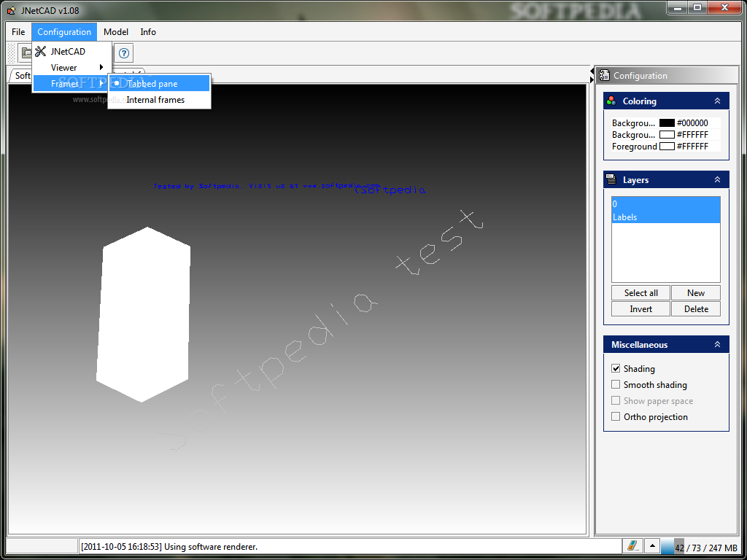Click the Coloring panel palette icon

611,101
